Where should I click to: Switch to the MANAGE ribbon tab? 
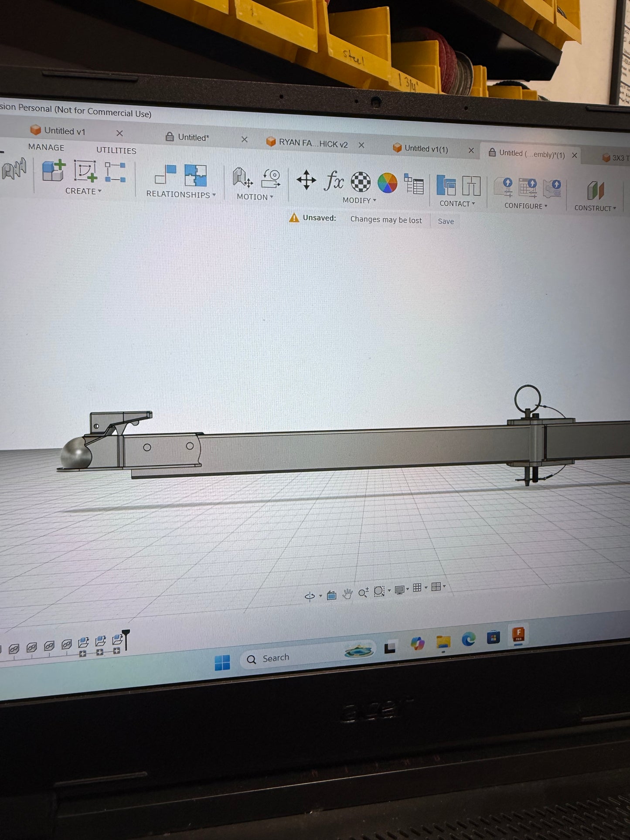46,147
